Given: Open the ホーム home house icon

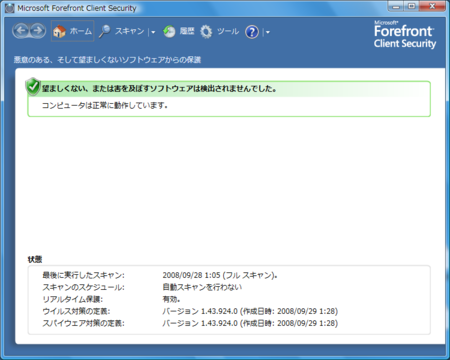Looking at the screenshot, I should (59, 31).
